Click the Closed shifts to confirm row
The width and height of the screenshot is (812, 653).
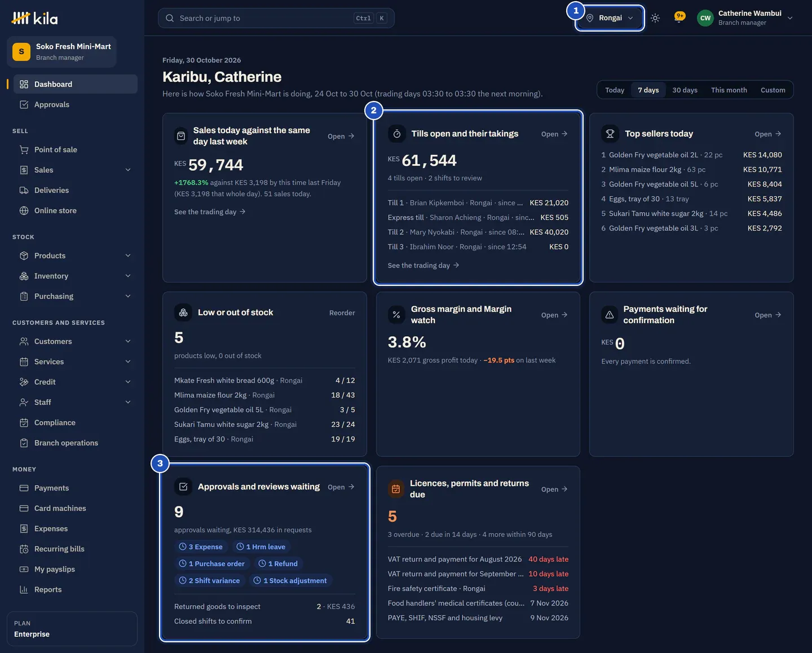click(x=264, y=621)
